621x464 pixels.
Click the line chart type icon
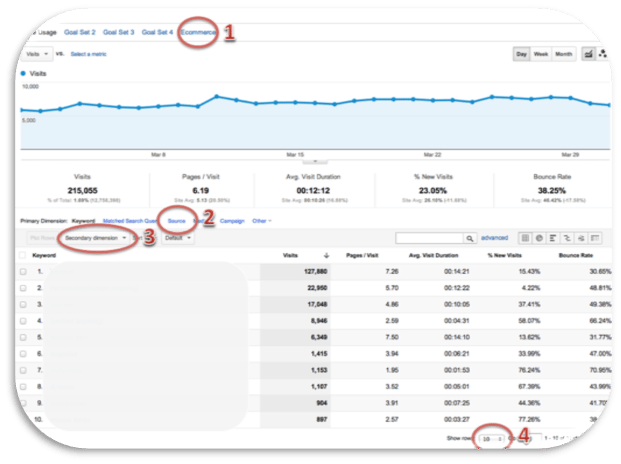click(587, 54)
